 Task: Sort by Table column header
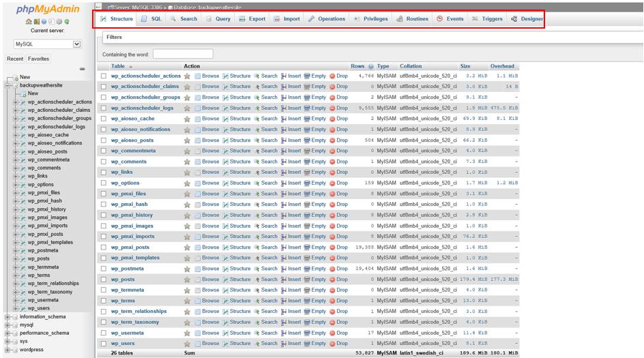pos(118,66)
